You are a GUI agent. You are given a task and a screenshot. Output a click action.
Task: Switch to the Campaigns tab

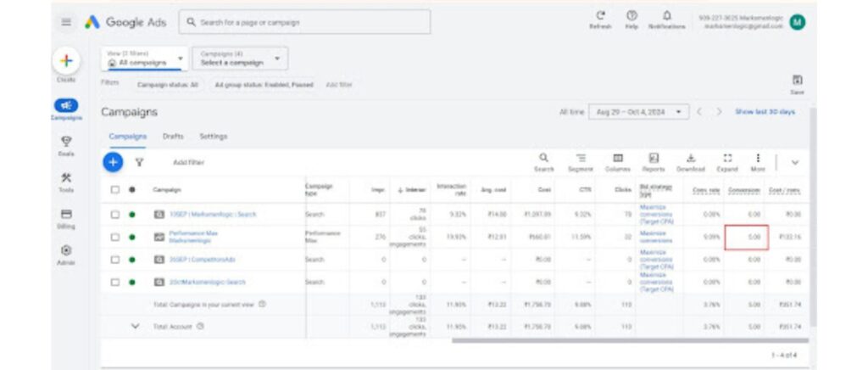128,137
